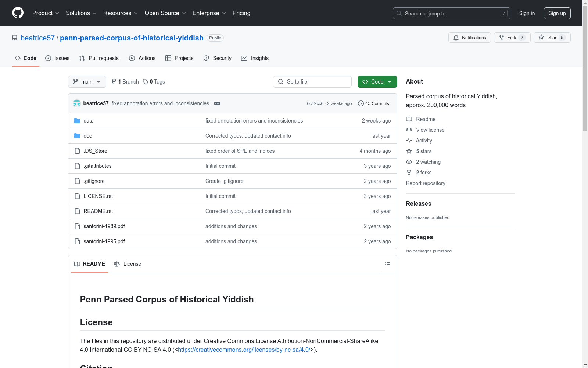Open the Product menu

[x=46, y=13]
